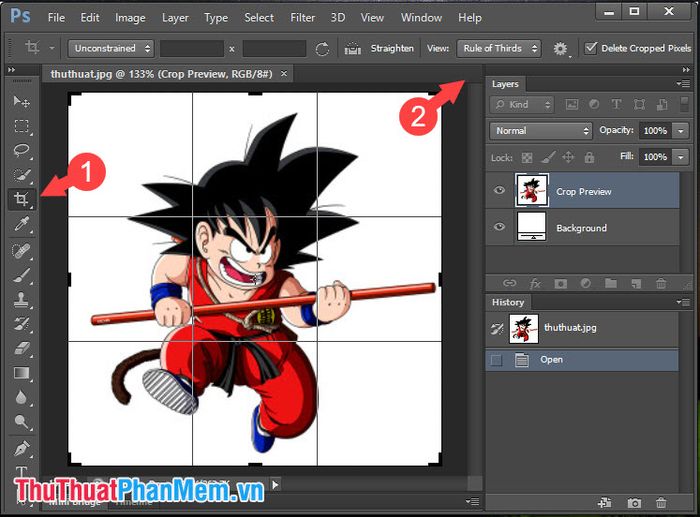This screenshot has height=517, width=700.
Task: Select the Move tool
Action: point(21,102)
